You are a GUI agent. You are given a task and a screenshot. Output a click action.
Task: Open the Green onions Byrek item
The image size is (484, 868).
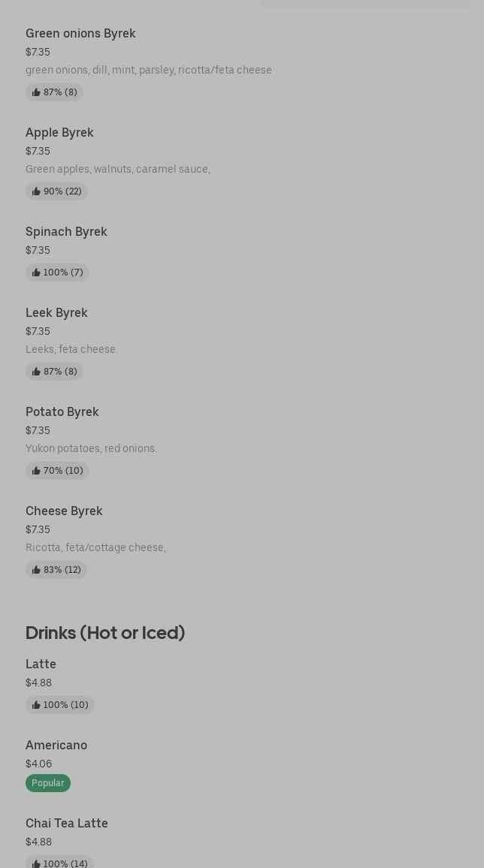[80, 34]
